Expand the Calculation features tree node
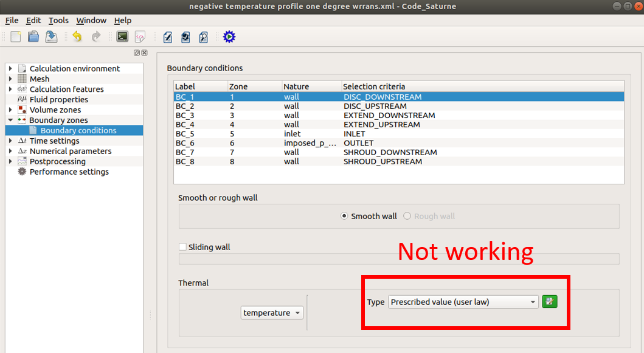The height and width of the screenshot is (353, 644). (x=10, y=89)
